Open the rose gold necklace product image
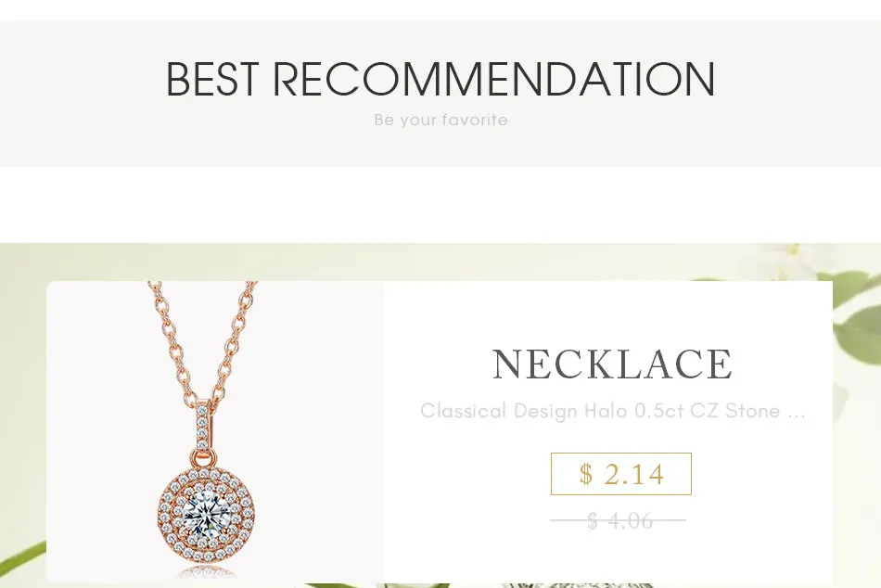 tap(215, 431)
